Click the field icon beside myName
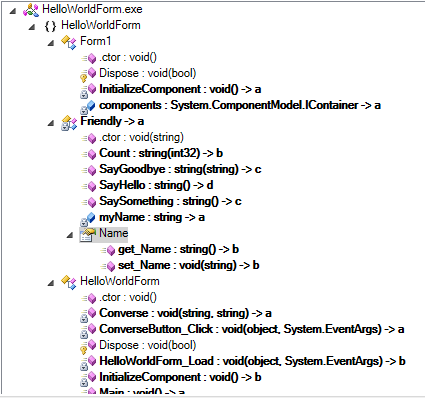The width and height of the screenshot is (425, 398). (x=88, y=219)
